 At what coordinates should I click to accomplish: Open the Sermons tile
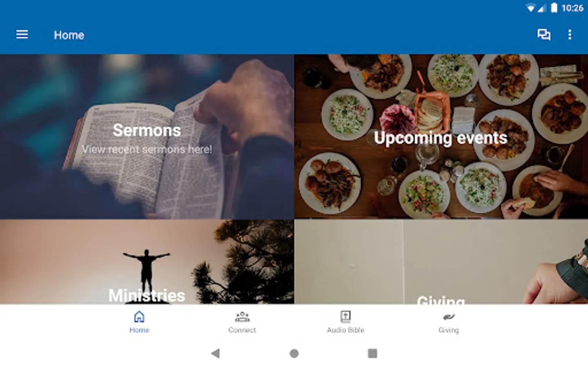pyautogui.click(x=147, y=137)
